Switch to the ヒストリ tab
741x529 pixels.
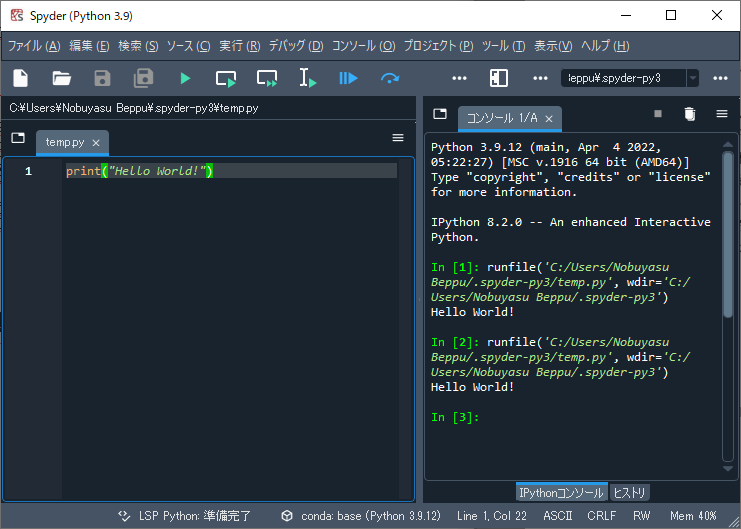(x=630, y=492)
